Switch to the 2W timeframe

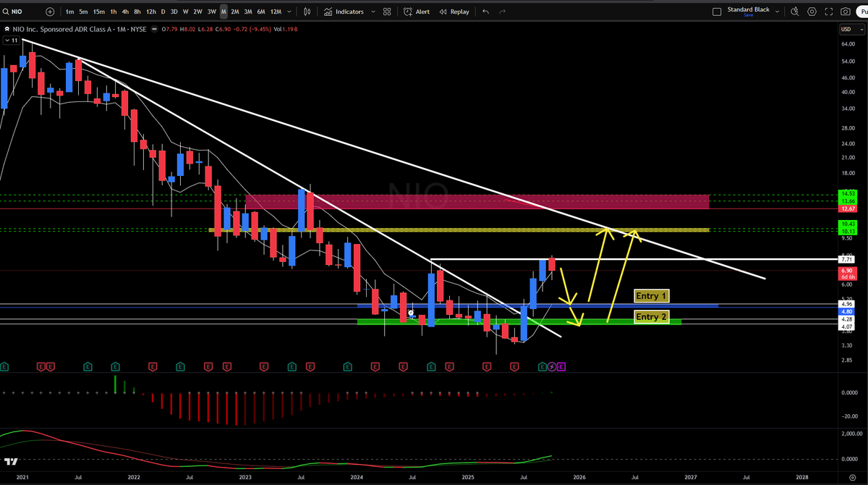point(197,12)
